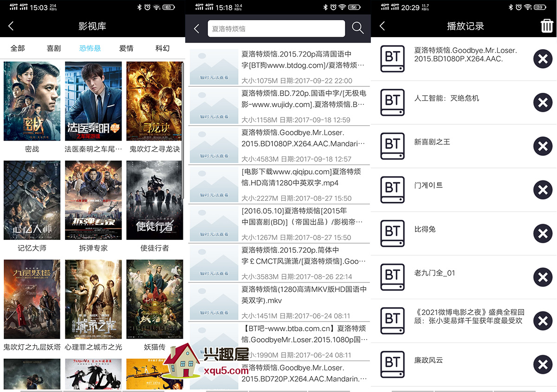
Task: Tap the BT icon beside 2021微博电影之夜
Action: click(393, 321)
